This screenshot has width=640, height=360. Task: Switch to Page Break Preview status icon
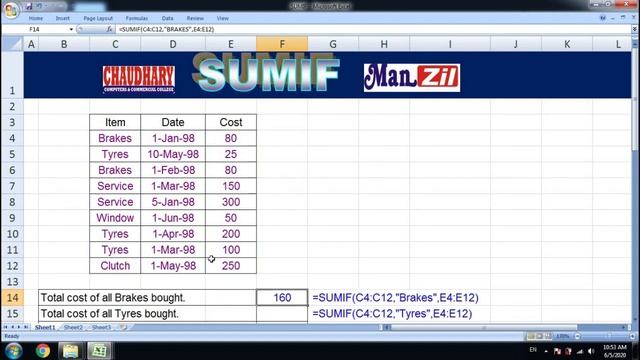click(548, 336)
